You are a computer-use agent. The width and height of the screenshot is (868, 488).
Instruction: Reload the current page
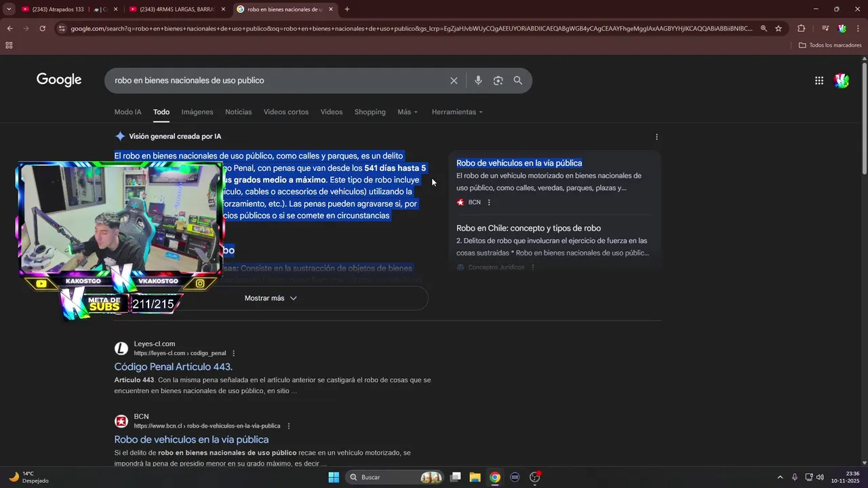[42, 28]
